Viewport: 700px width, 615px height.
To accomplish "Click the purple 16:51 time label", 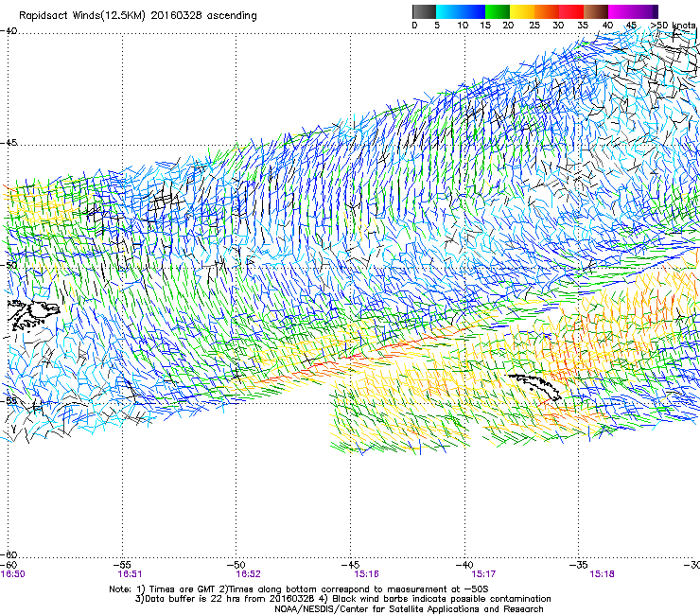I will pos(130,574).
